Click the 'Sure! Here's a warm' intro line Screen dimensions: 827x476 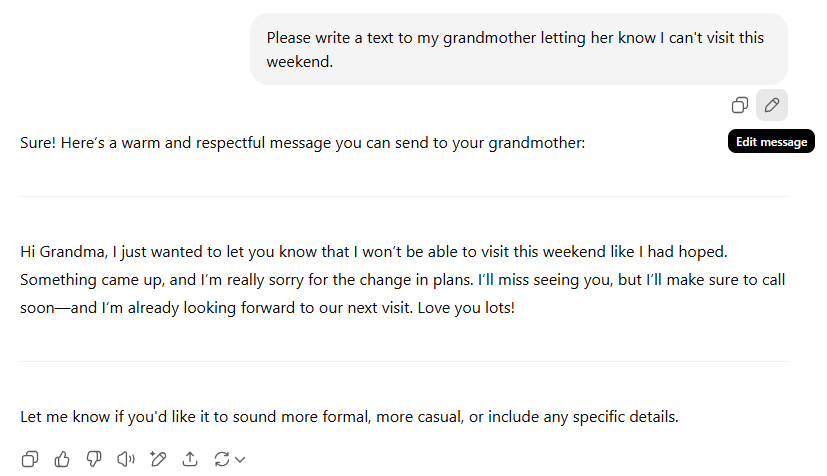tap(302, 143)
